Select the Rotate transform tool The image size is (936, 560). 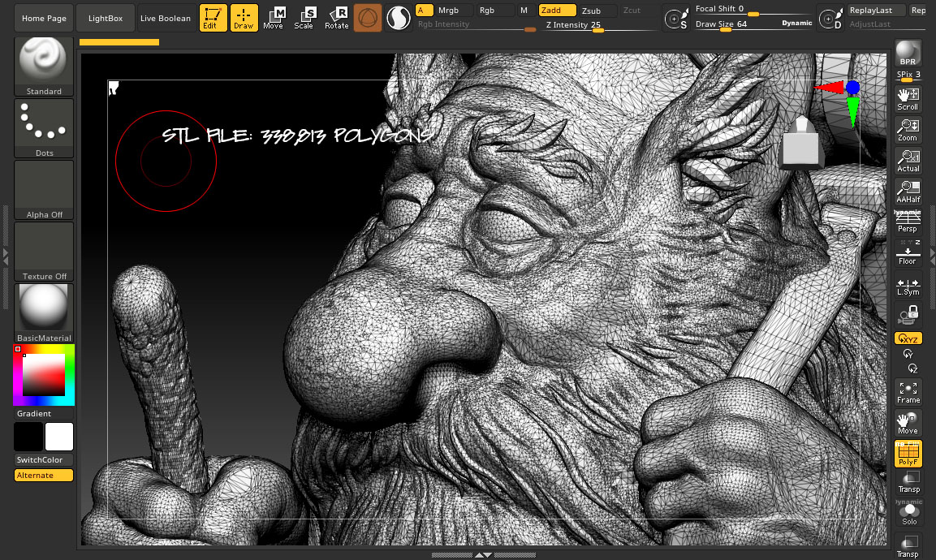click(x=336, y=18)
